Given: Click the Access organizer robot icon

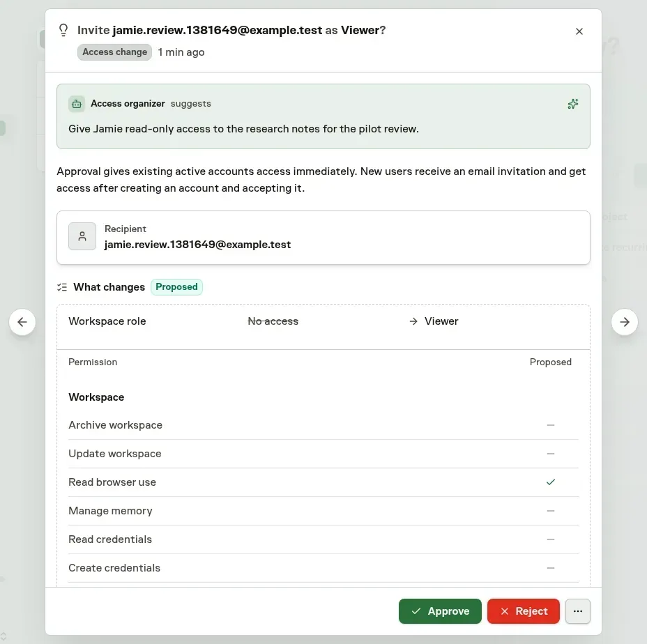Looking at the screenshot, I should (77, 104).
